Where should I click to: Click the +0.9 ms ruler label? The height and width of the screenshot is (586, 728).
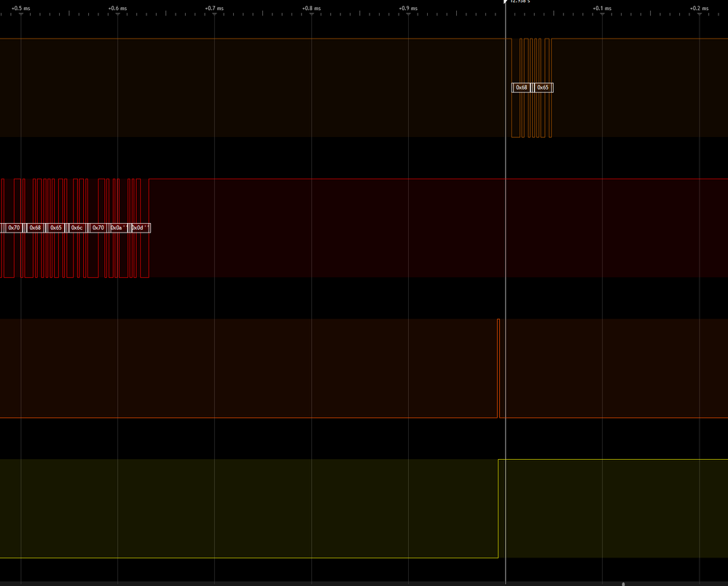click(406, 8)
